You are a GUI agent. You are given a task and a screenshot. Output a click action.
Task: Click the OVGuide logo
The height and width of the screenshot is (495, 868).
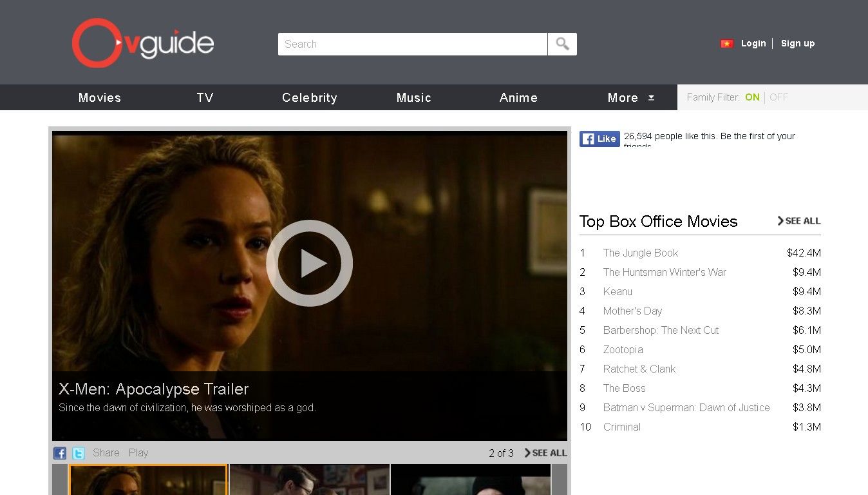tap(142, 43)
